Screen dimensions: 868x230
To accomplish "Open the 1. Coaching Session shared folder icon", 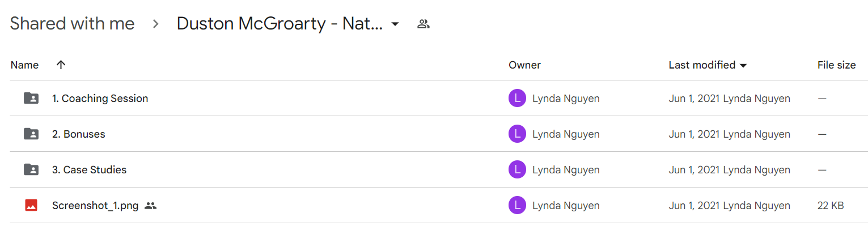I will (x=31, y=99).
